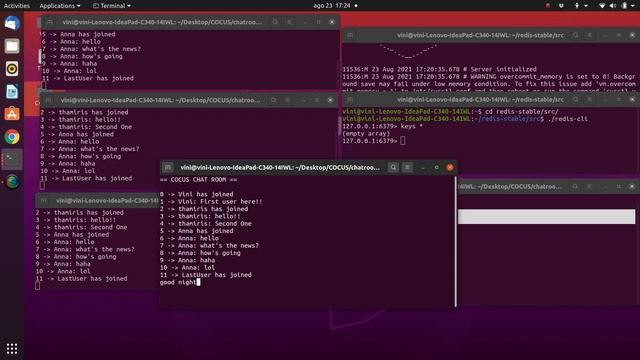Screen dimensions: 640x360
Task: Open hamburger menu in redis server log terminal
Action: [x=589, y=35]
